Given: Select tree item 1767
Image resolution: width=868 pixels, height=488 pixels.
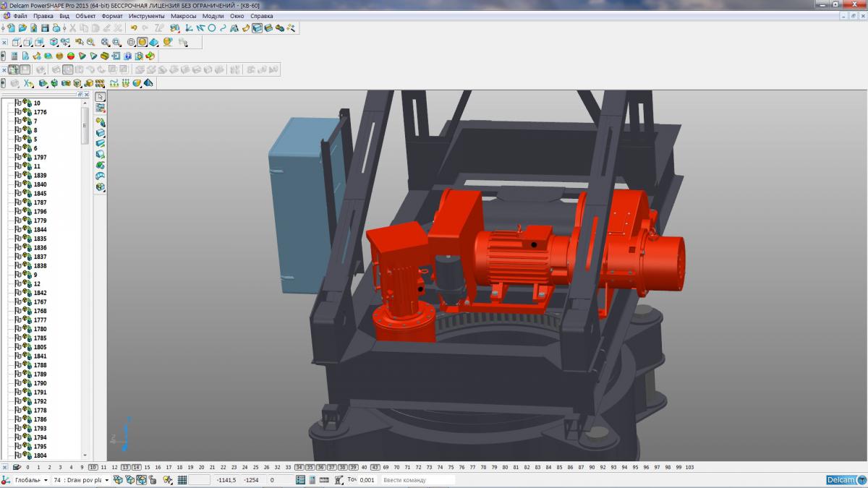Looking at the screenshot, I should pyautogui.click(x=41, y=301).
